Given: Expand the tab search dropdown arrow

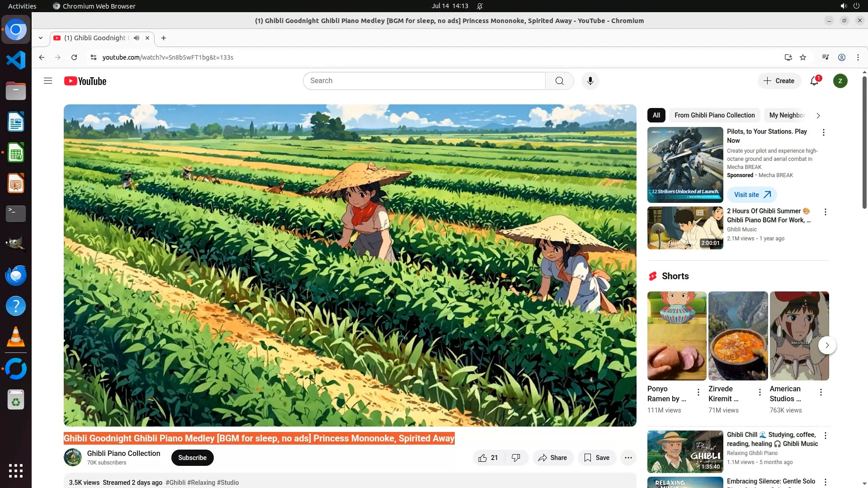Looking at the screenshot, I should pos(41,38).
